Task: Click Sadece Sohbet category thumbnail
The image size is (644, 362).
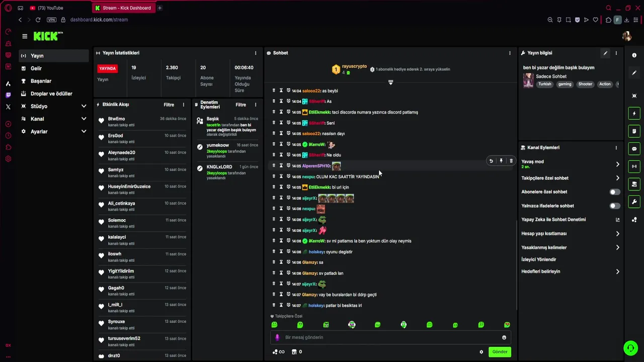Action: [528, 80]
